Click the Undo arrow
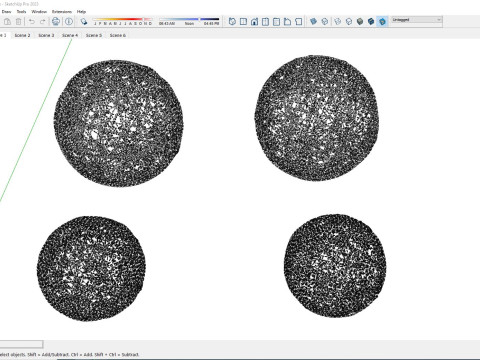480x360 pixels. [x=32, y=22]
